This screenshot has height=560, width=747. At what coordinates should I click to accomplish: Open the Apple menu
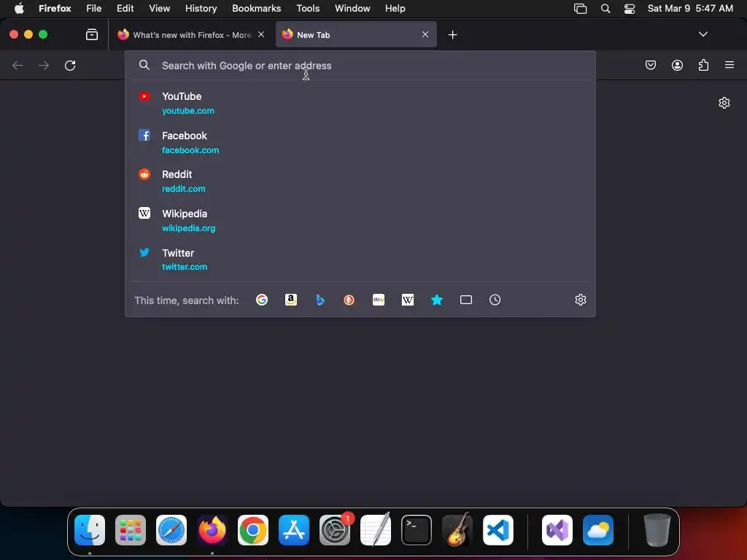(x=19, y=8)
